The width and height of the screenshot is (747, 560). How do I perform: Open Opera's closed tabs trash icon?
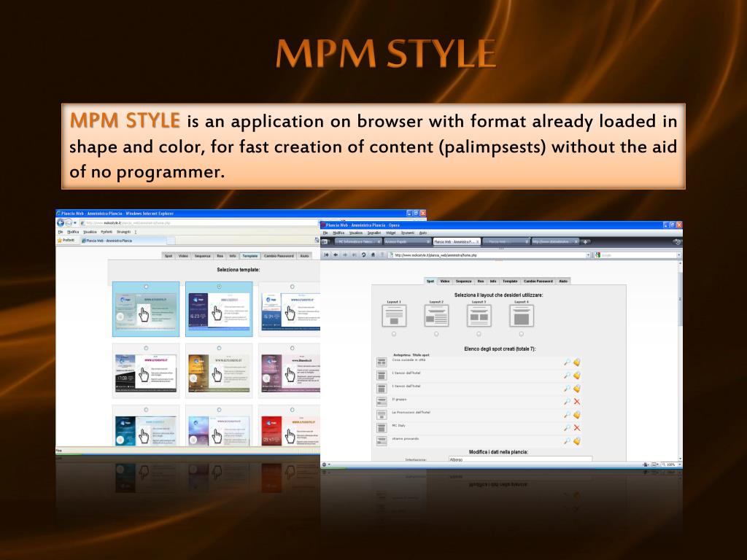coord(677,242)
